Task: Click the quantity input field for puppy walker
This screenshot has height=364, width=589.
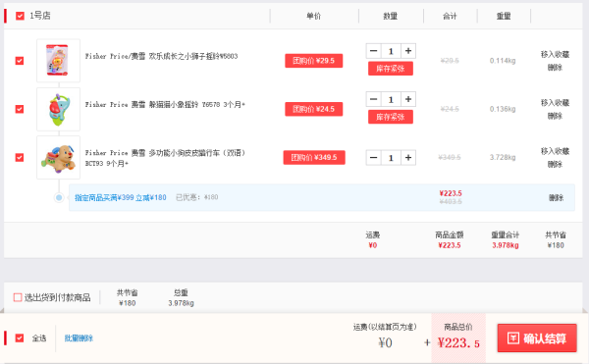Action: [391, 158]
